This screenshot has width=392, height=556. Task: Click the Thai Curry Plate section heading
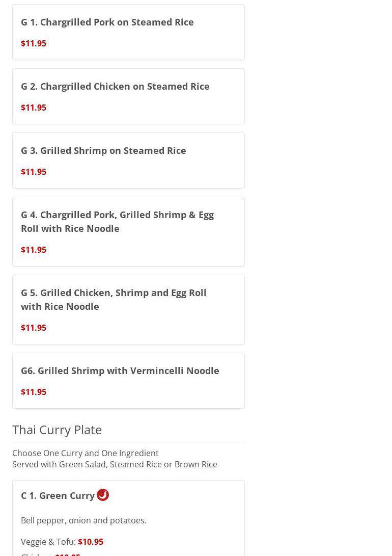tap(57, 430)
